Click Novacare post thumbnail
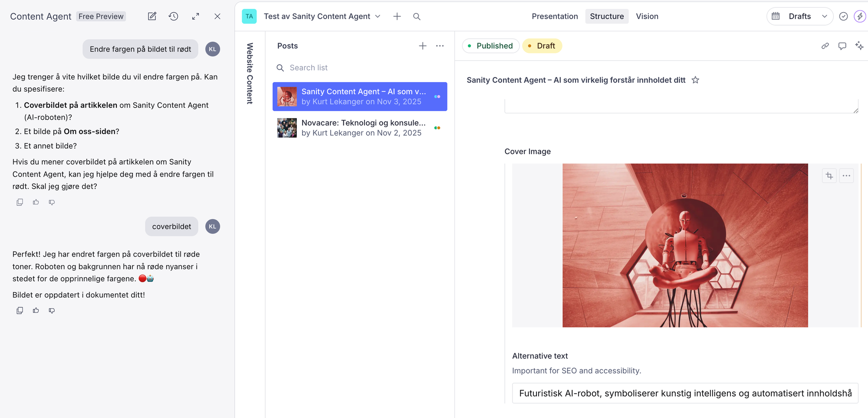Viewport: 868px width, 418px height. pyautogui.click(x=287, y=128)
